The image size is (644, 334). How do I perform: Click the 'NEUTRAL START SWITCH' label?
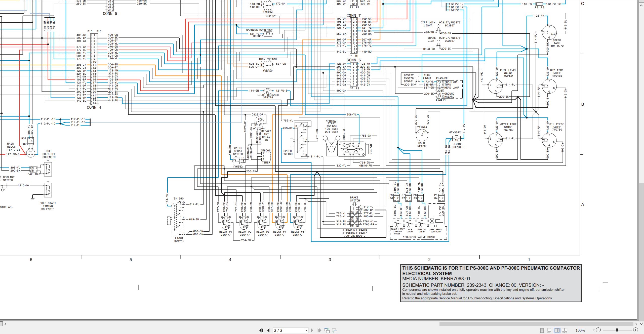click(x=332, y=124)
